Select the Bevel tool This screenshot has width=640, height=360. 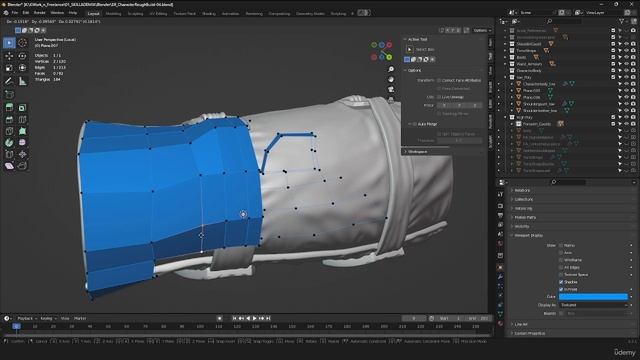pos(9,120)
